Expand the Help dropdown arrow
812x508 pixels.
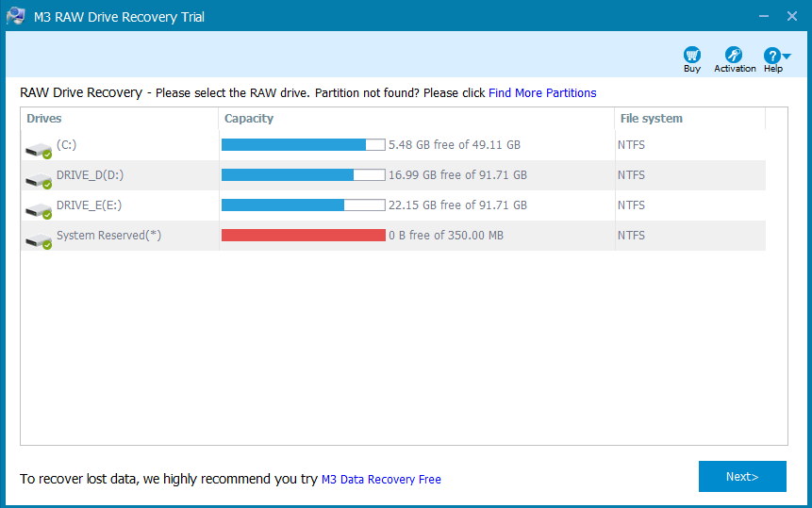787,56
